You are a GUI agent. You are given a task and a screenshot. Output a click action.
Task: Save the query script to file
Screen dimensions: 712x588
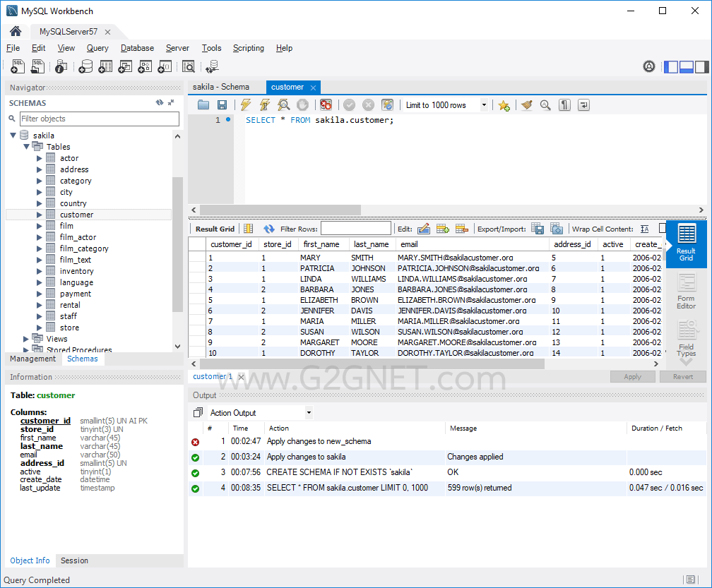point(222,105)
